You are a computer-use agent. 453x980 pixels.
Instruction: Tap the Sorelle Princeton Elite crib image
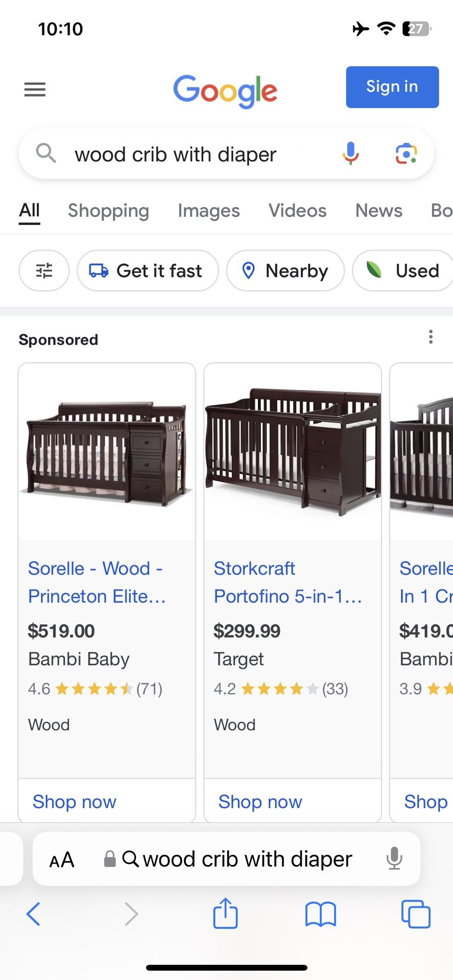[107, 453]
